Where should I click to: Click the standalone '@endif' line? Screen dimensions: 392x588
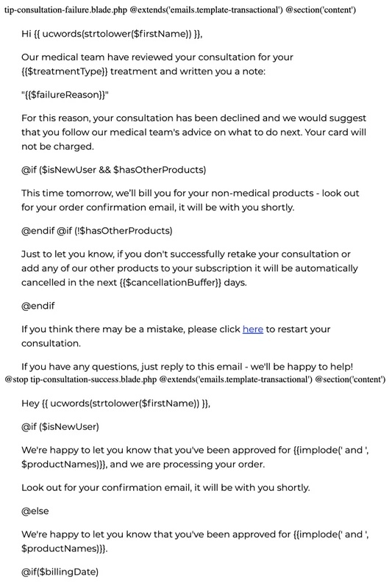(x=38, y=306)
